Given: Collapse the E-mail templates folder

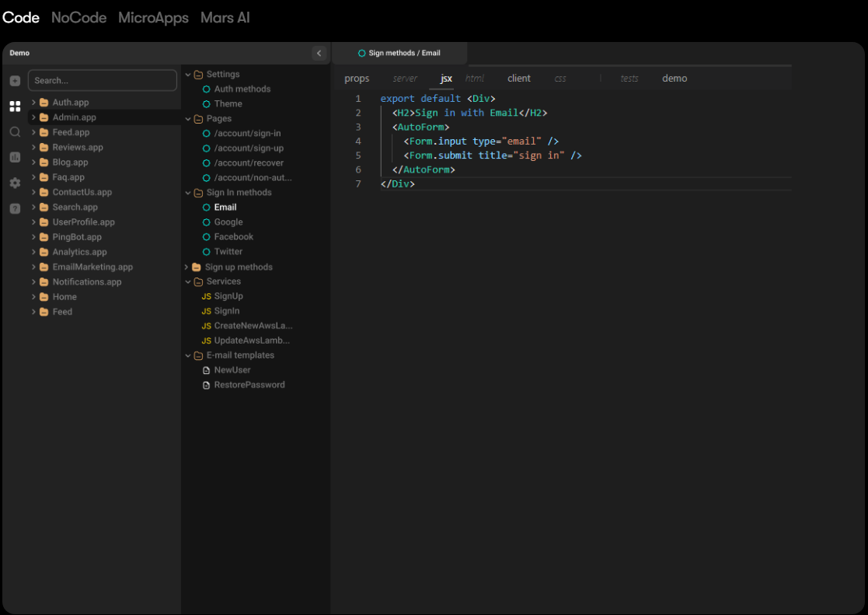Looking at the screenshot, I should 187,355.
